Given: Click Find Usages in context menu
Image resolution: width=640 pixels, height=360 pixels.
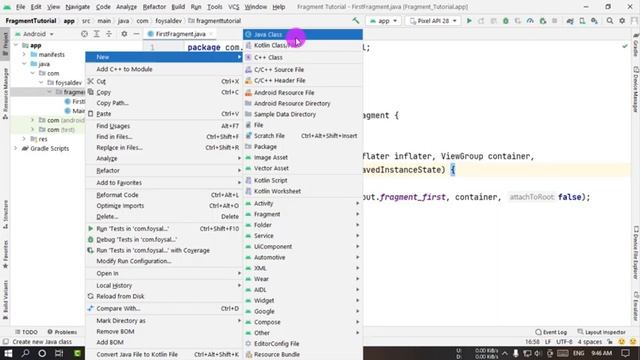Looking at the screenshot, I should point(164,126).
